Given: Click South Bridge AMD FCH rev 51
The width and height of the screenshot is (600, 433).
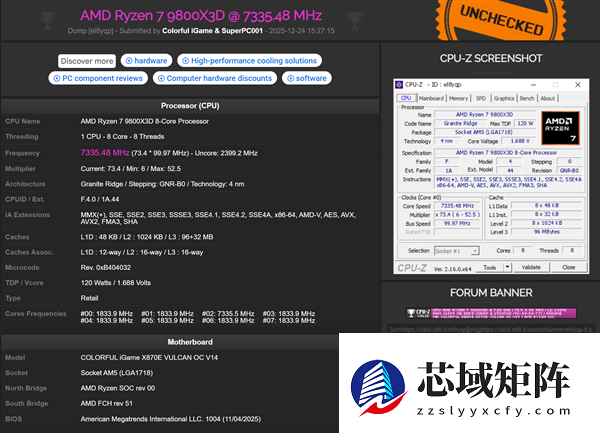Looking at the screenshot, I should coord(106,404).
